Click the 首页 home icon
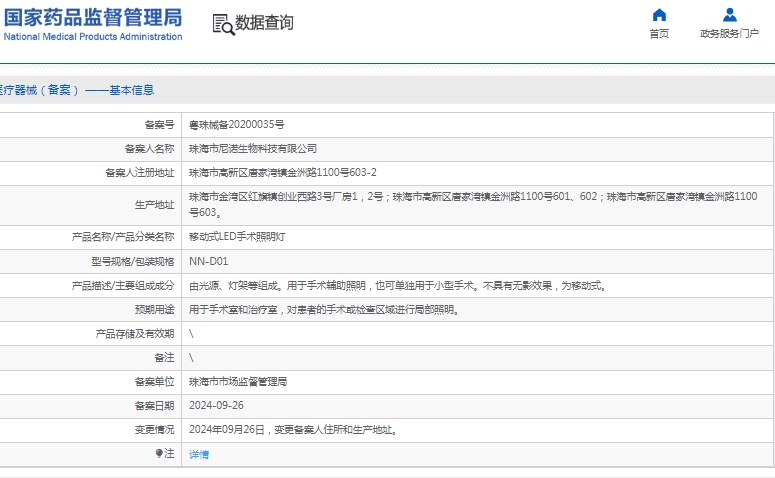This screenshot has height=478, width=775. click(659, 15)
